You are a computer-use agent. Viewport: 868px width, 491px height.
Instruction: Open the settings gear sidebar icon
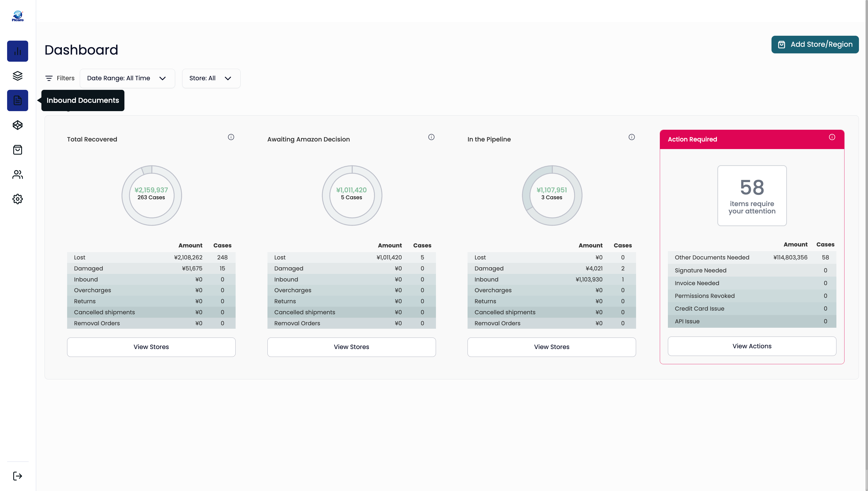(18, 199)
